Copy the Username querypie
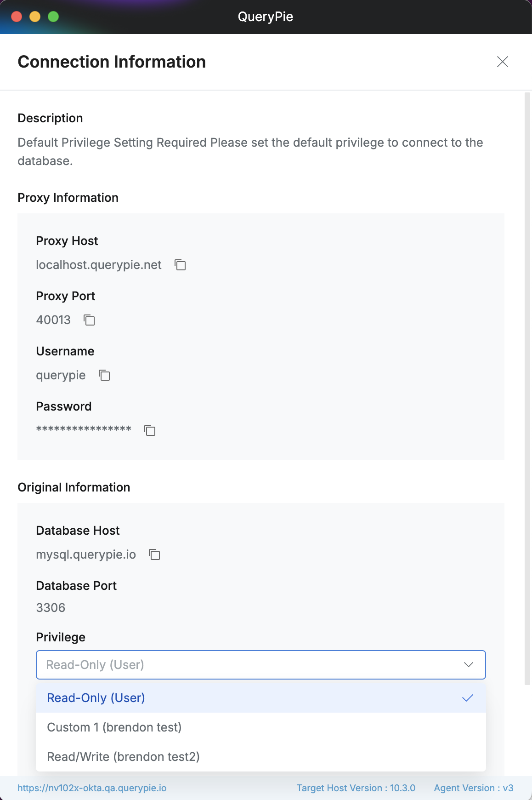532x800 pixels. tap(104, 375)
